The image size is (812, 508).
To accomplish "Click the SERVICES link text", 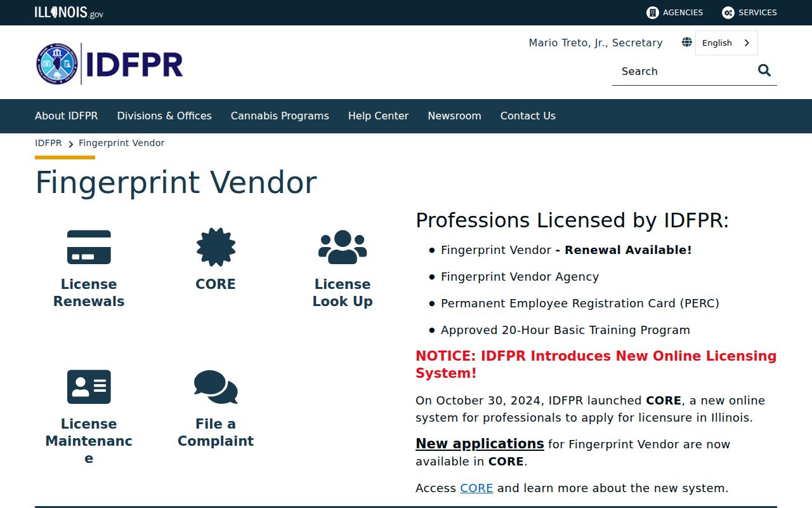I will click(x=757, y=13).
